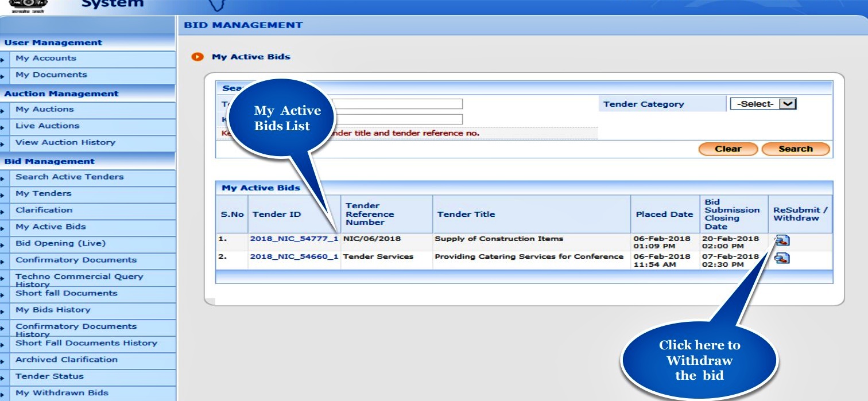Select View Auction History
This screenshot has height=401, width=868.
65,142
